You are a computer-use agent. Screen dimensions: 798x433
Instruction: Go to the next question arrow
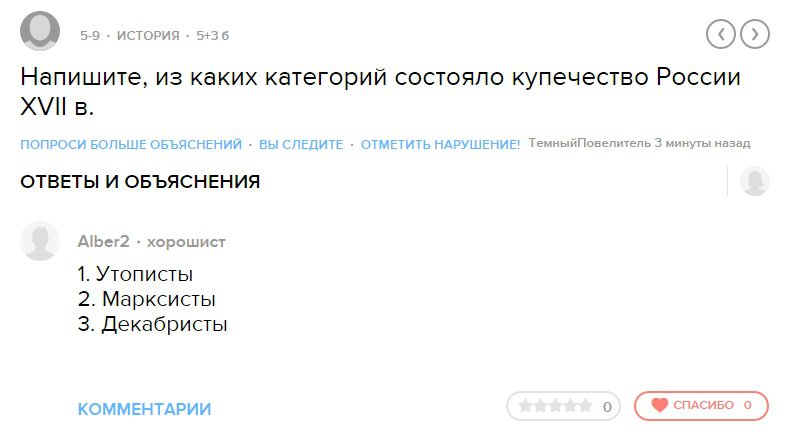pyautogui.click(x=755, y=34)
